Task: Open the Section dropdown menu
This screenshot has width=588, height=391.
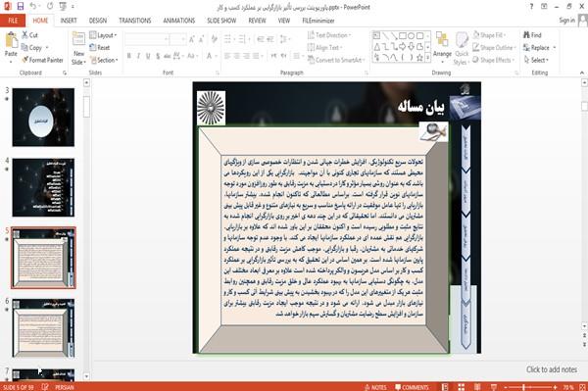Action: tap(104, 60)
